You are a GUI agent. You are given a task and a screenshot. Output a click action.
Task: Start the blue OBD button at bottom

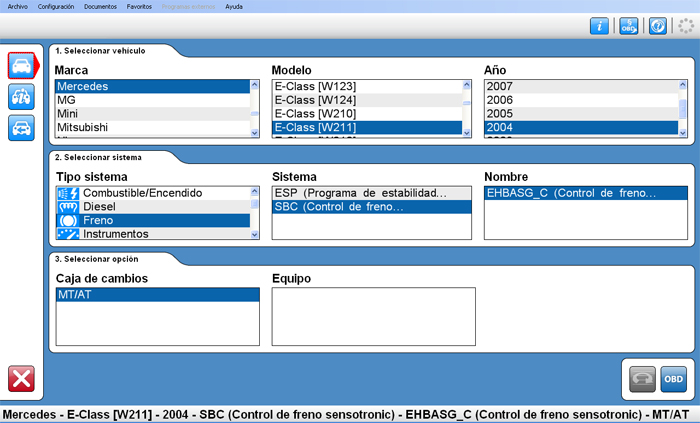tap(673, 379)
